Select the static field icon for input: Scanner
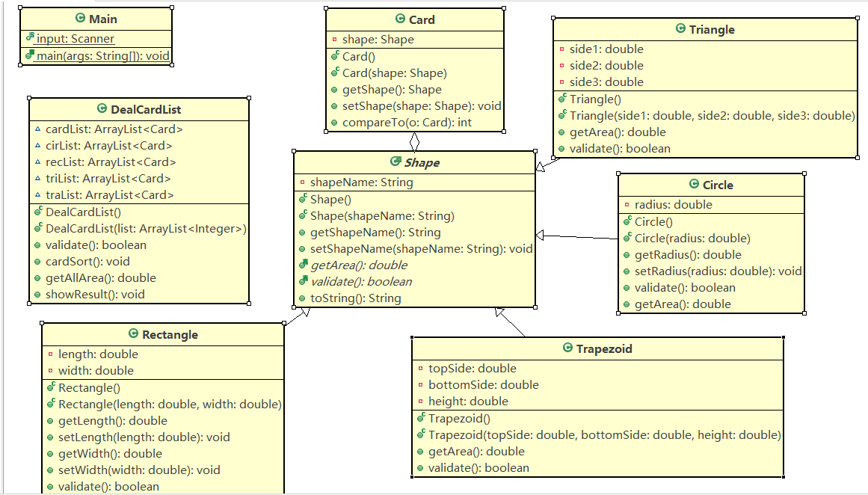Viewport: 868px width, 495px height. point(30,37)
